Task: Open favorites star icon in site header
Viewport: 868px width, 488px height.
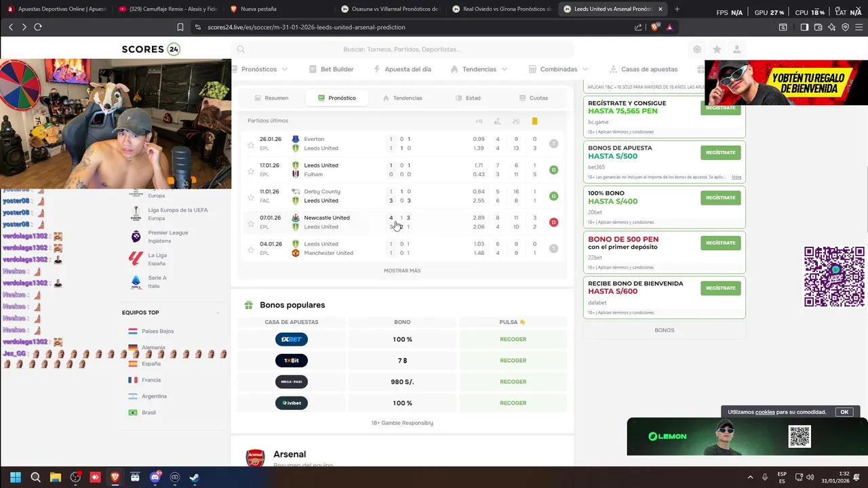Action: [x=717, y=49]
